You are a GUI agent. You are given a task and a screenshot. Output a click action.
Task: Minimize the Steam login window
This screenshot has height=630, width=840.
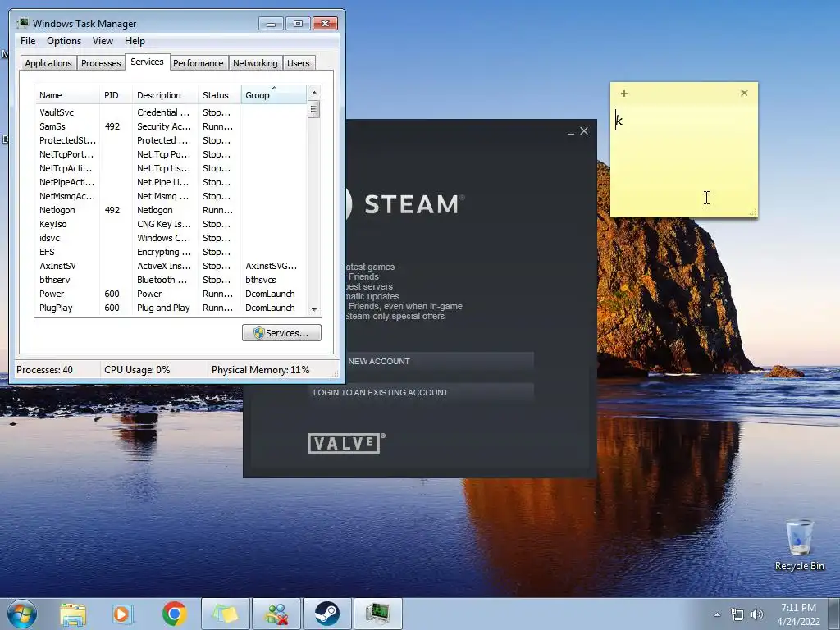(571, 131)
